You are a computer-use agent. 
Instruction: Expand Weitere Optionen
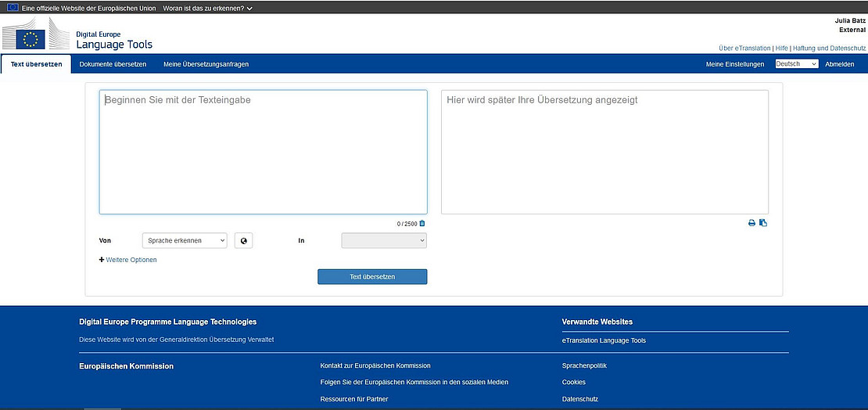coord(128,260)
